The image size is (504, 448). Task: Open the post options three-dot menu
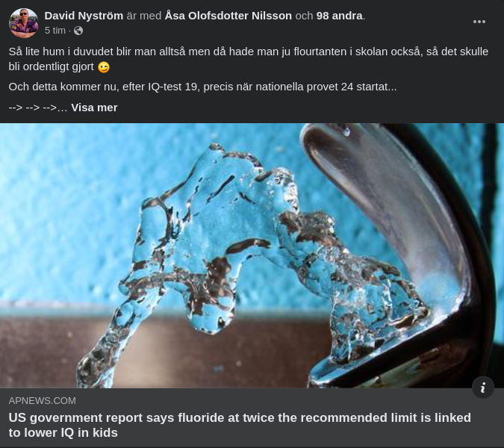(x=479, y=22)
